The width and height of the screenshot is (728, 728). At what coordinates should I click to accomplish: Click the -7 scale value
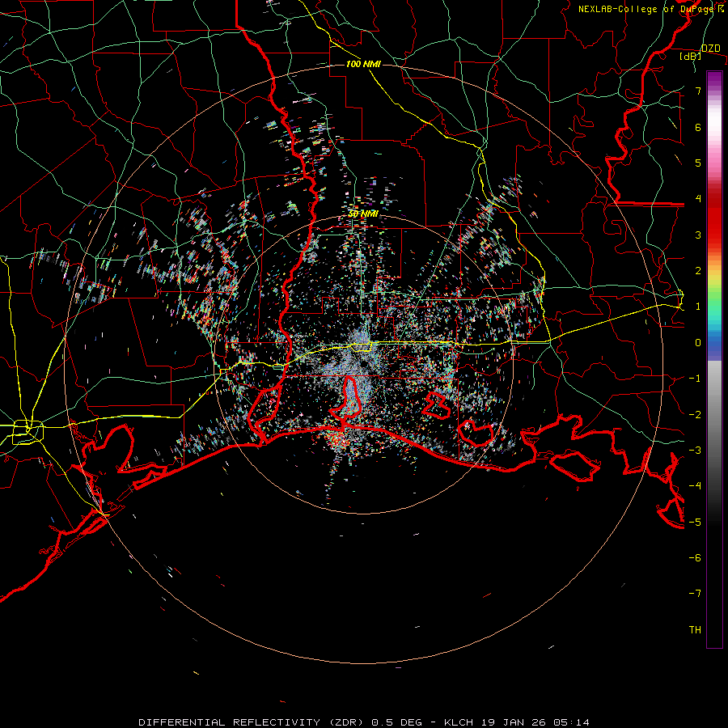695,594
